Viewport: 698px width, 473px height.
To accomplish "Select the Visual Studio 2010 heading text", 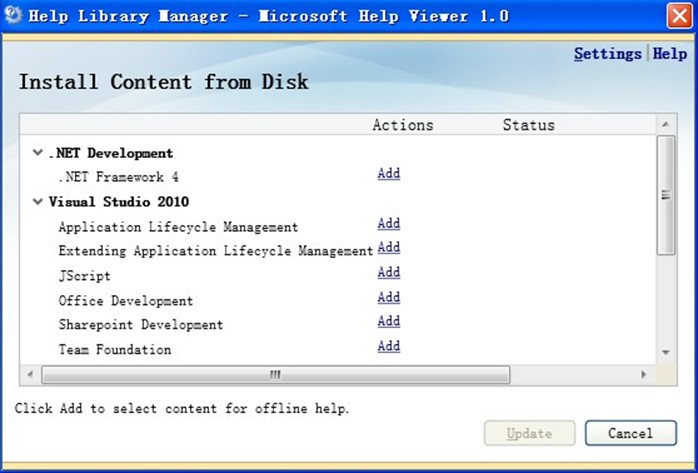I will click(x=119, y=202).
